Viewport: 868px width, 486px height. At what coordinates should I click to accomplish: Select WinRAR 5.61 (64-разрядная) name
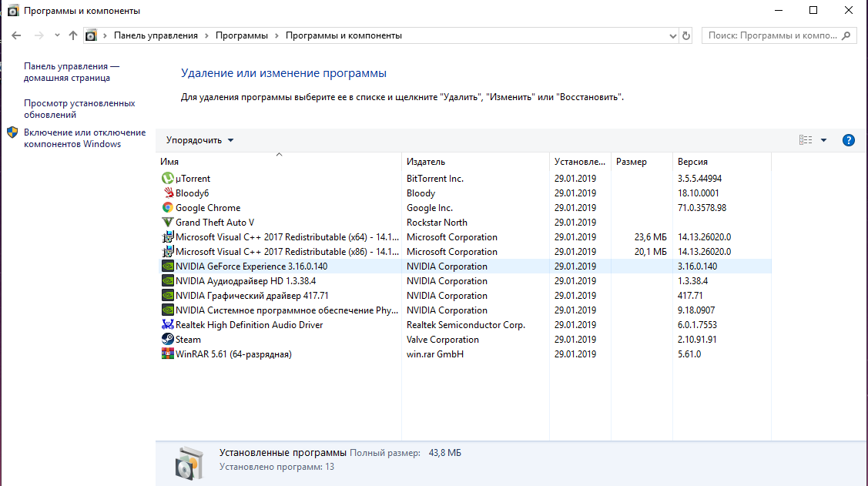(233, 354)
